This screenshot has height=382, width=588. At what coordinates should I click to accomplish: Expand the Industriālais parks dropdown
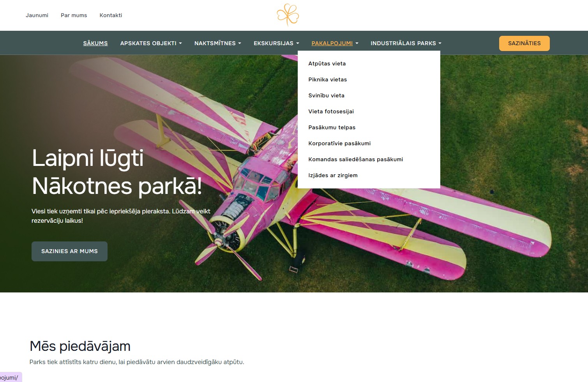(x=406, y=43)
